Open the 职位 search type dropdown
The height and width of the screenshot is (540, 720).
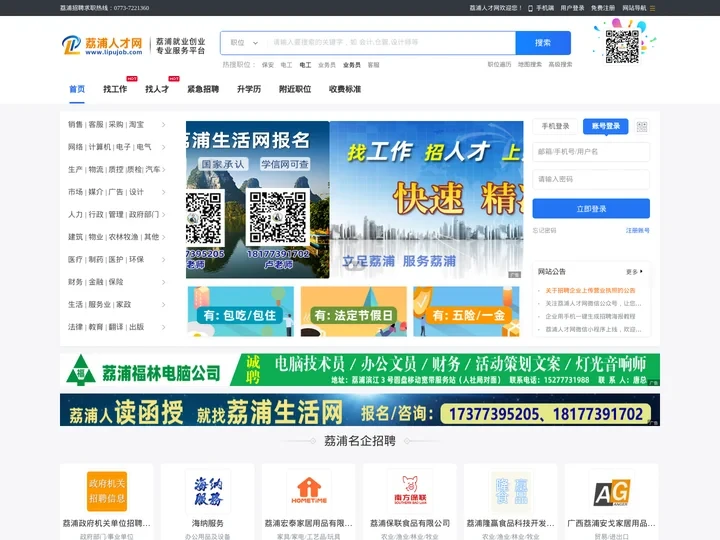tap(244, 43)
